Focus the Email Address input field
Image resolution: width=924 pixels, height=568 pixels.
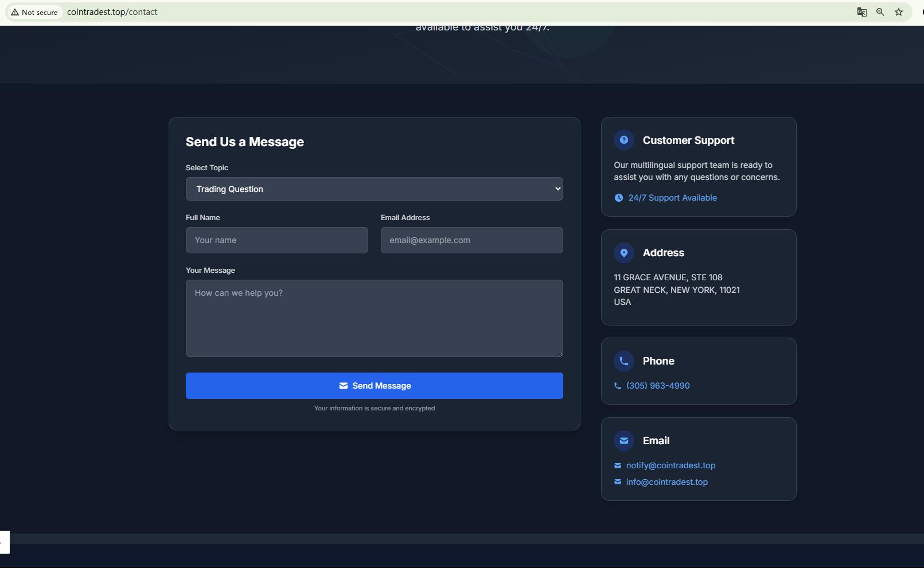pyautogui.click(x=471, y=240)
